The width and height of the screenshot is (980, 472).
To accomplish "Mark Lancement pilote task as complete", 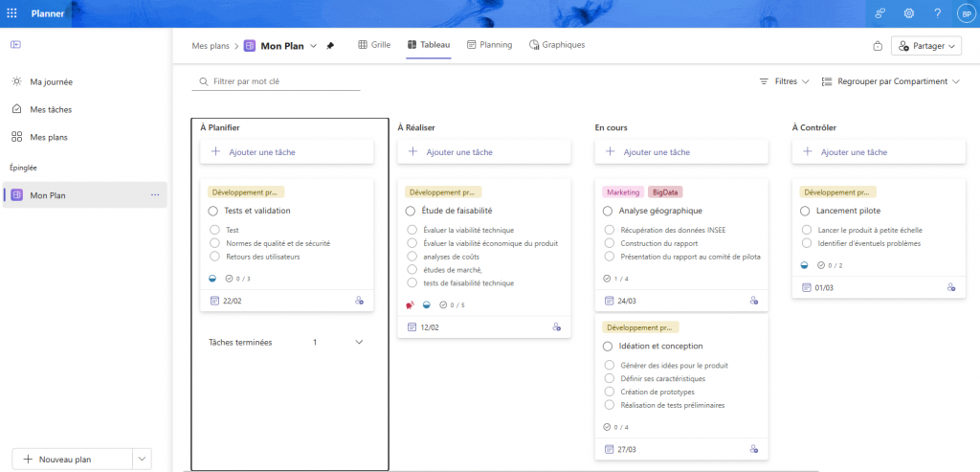I will [805, 211].
